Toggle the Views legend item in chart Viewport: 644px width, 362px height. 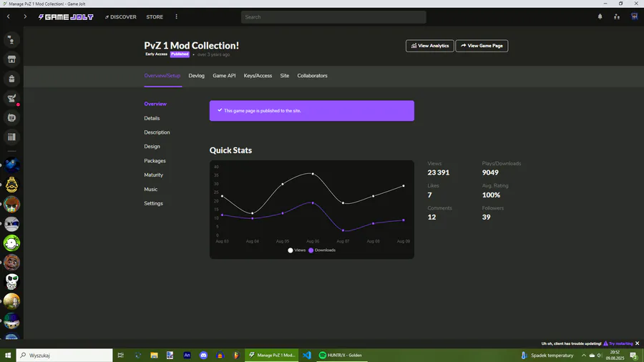297,250
